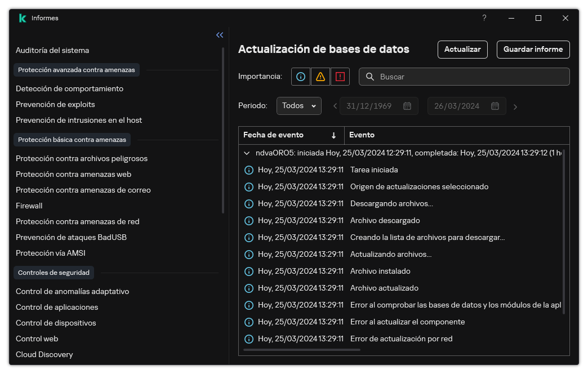Click the Kaspersky logo icon
The width and height of the screenshot is (588, 374).
[x=21, y=17]
